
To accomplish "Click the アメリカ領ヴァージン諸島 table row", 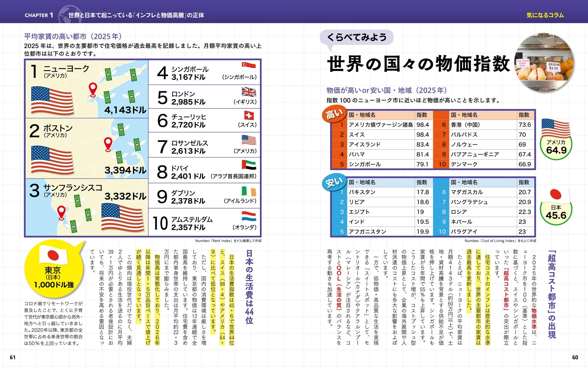I will pos(382,125).
